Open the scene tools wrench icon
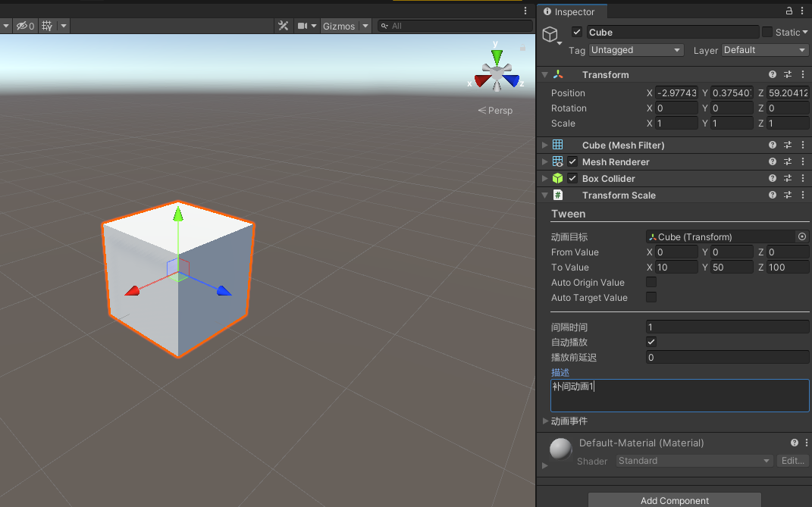Screen dimensions: 812x507 284,26
